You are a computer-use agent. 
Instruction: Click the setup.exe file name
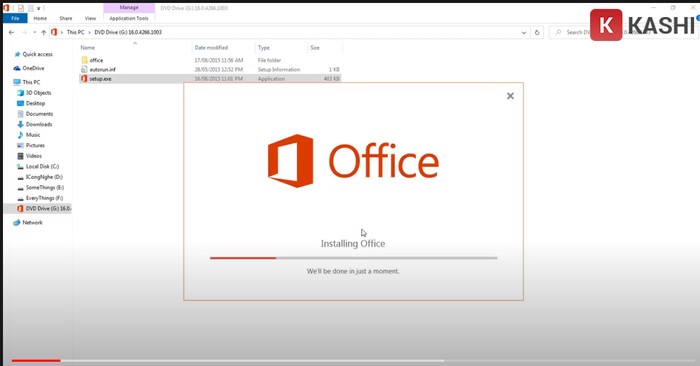(x=100, y=79)
